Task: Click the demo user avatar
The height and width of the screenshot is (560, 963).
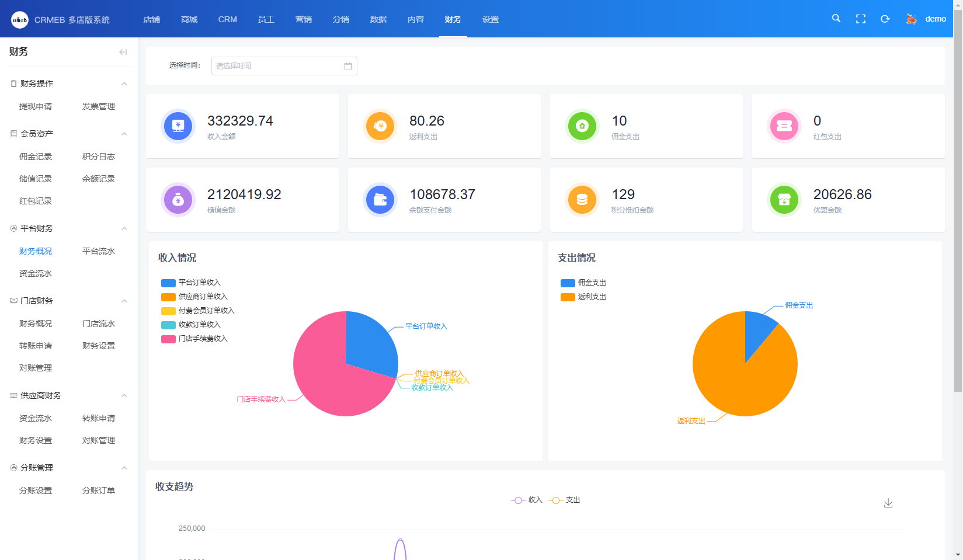Action: coord(911,19)
